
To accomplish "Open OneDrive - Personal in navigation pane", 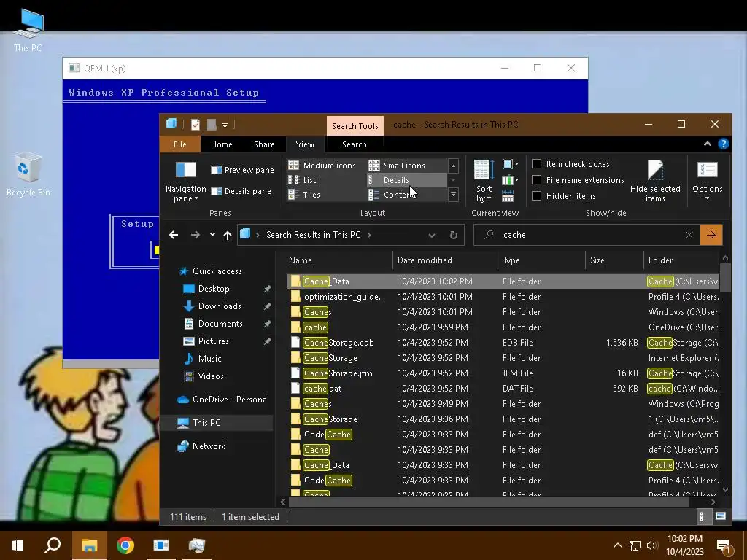I will point(231,400).
